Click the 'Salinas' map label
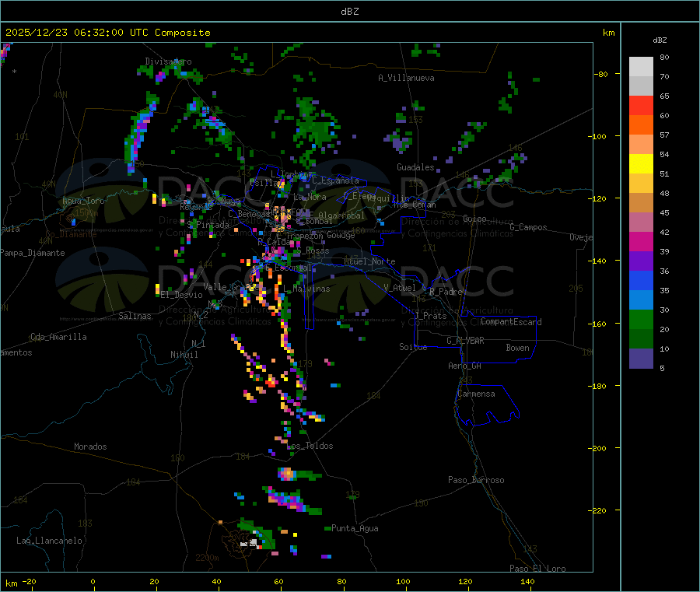The height and width of the screenshot is (592, 700). pyautogui.click(x=135, y=316)
